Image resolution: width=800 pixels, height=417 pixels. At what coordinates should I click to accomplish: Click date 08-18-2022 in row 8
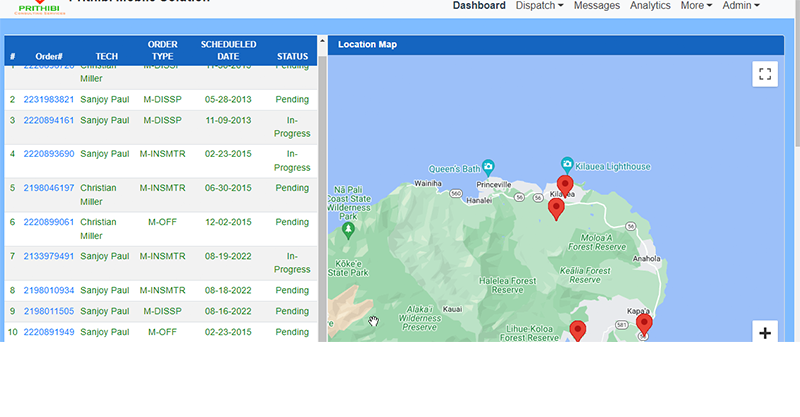click(x=228, y=290)
